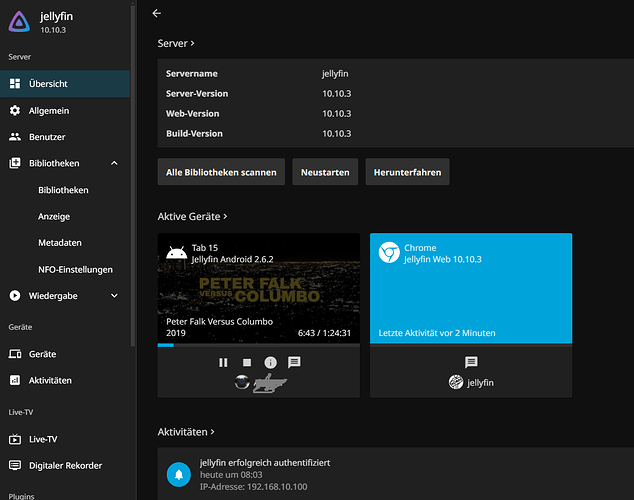634x500 pixels.
Task: Click the Peter Falk Versus Columbo thumbnail
Action: 259,289
